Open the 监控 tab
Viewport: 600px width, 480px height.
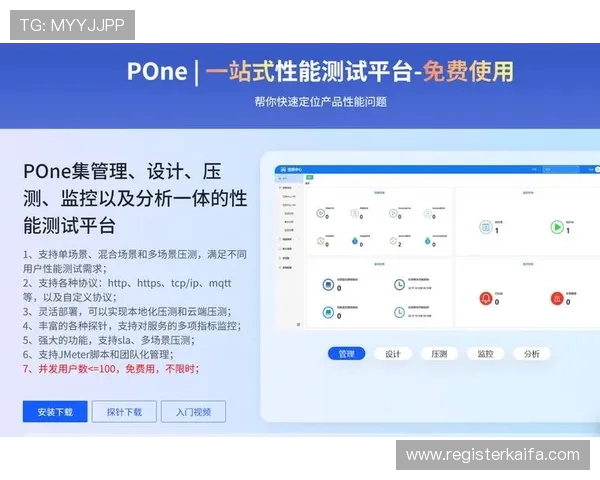(x=486, y=353)
